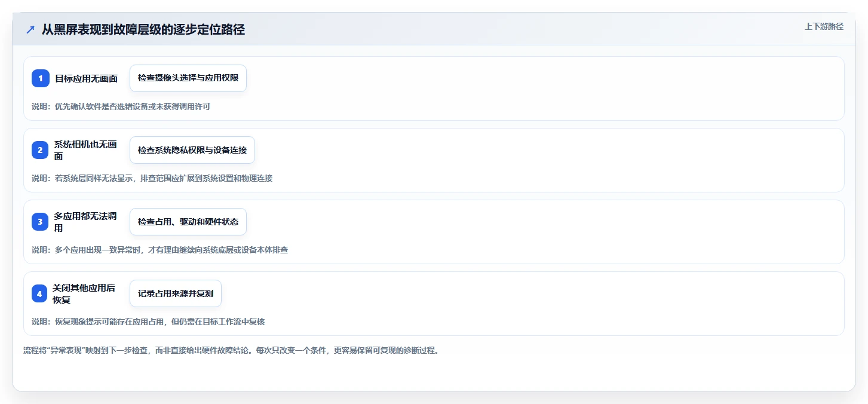The width and height of the screenshot is (868, 404).
Task: Click the note 优先确认软件是否选错设备或未获得调用许可
Action: coord(121,106)
